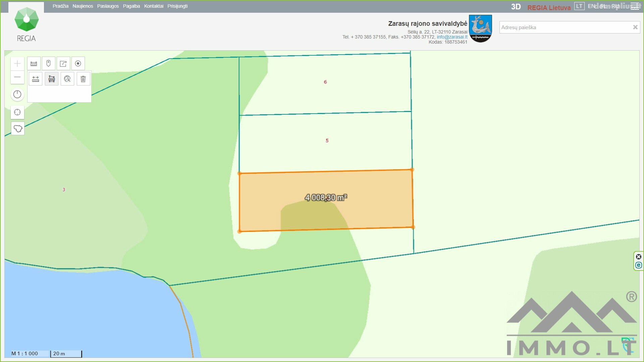Click the info@zarasai.lt email link

[452, 37]
